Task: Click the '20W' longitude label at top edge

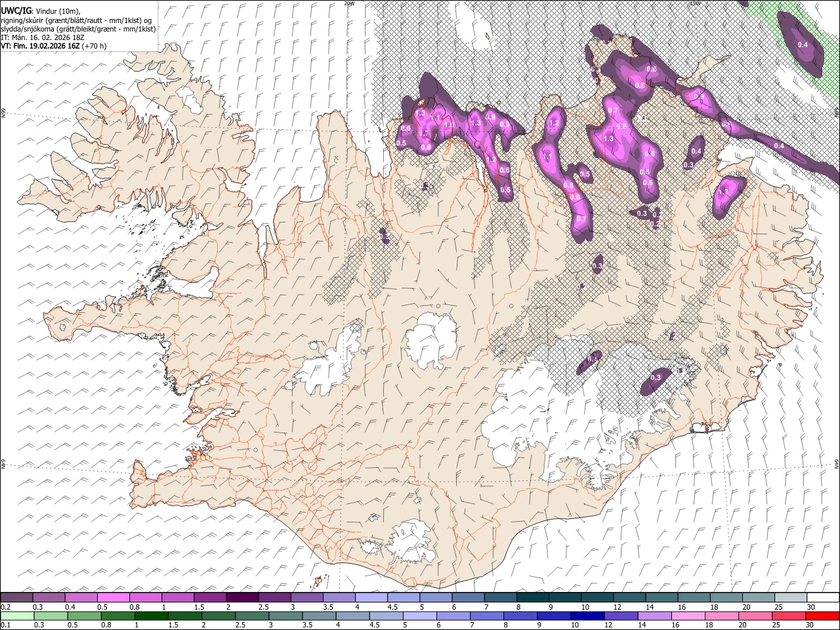Action: [349, 3]
